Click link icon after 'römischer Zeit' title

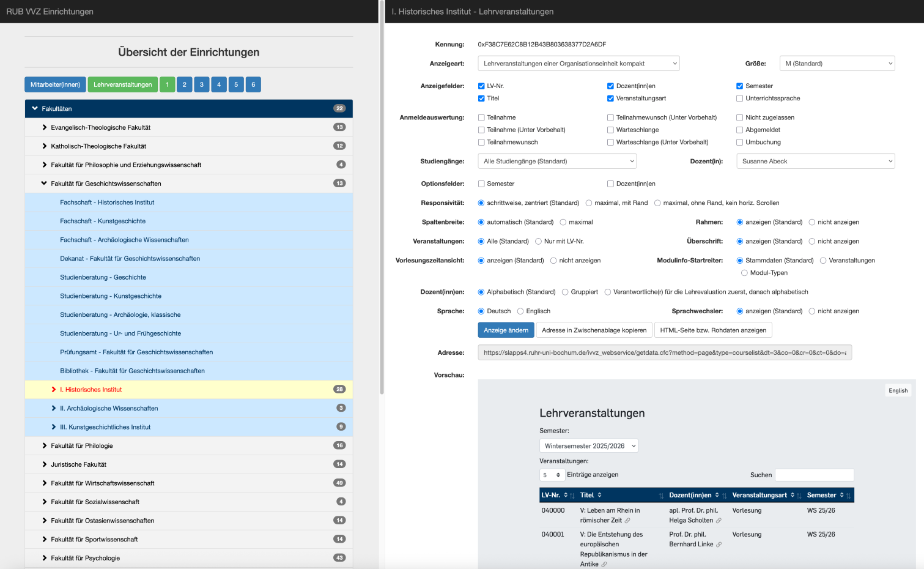point(627,521)
